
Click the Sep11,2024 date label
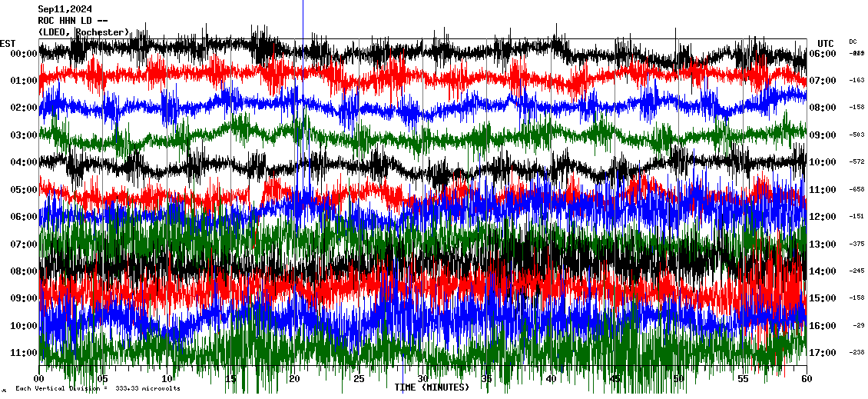65,9
